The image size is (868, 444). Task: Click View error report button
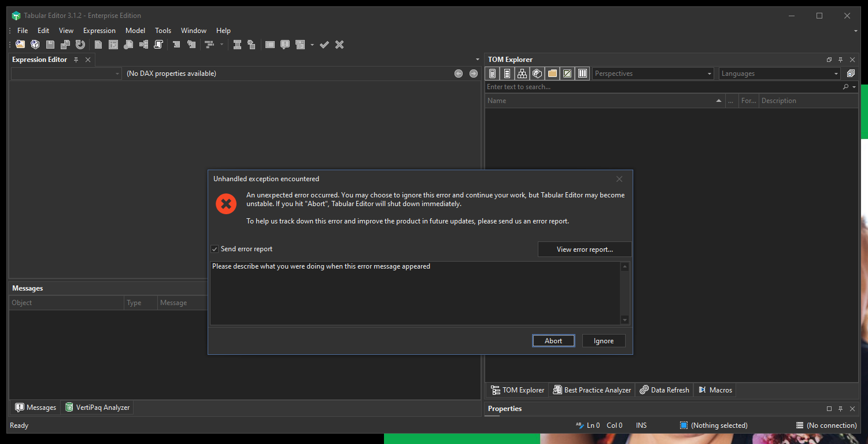585,249
